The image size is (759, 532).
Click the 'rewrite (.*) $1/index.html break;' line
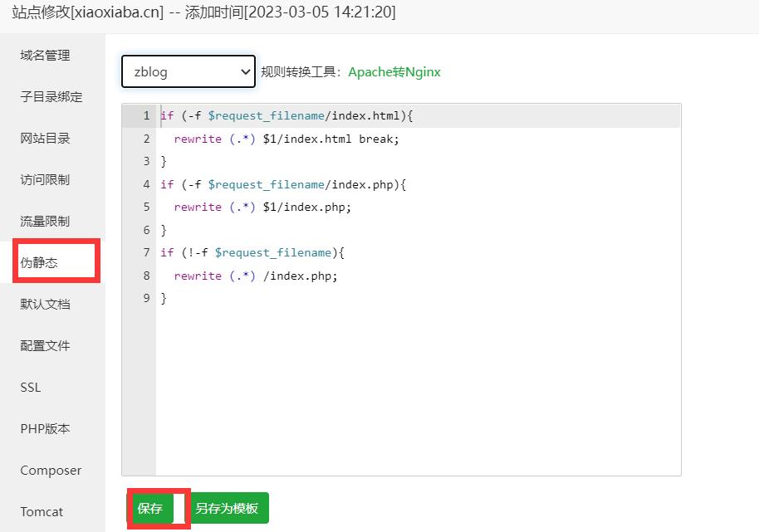pos(286,139)
